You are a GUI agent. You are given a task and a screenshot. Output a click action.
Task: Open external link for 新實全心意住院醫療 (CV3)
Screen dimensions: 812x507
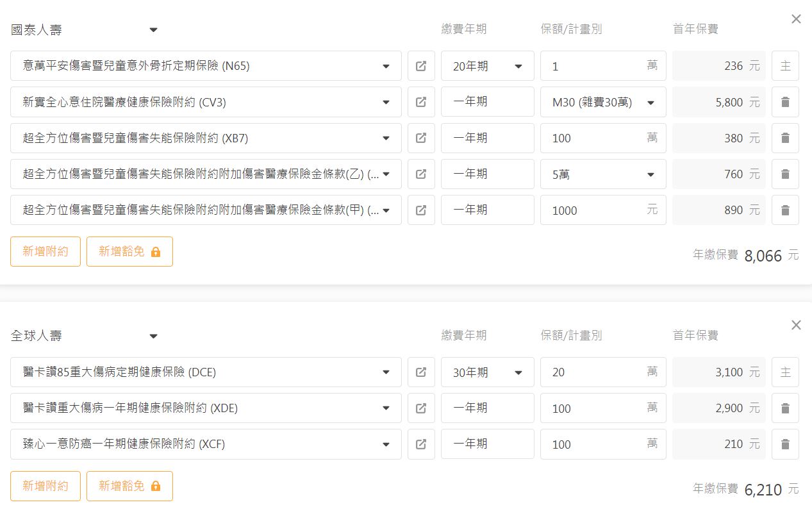[x=421, y=102]
